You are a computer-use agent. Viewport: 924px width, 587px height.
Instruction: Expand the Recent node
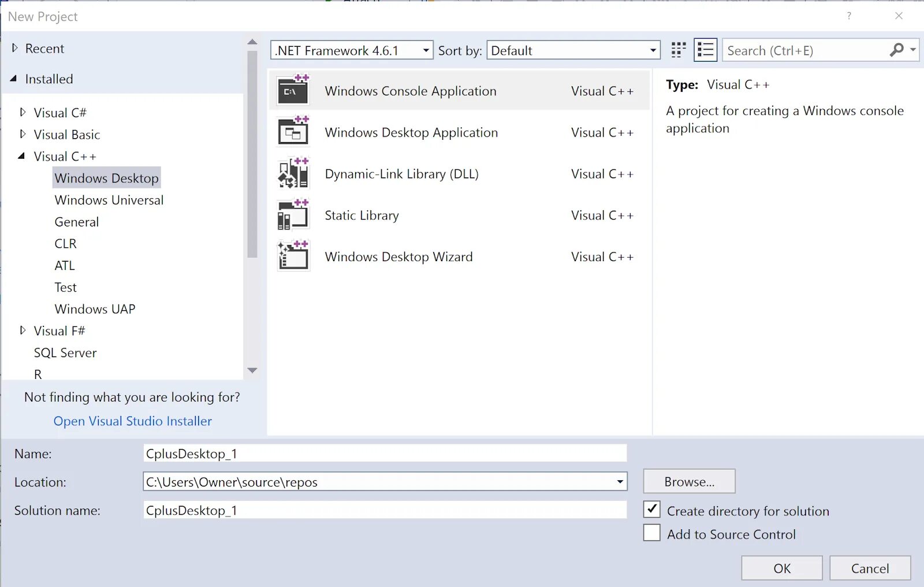[15, 48]
